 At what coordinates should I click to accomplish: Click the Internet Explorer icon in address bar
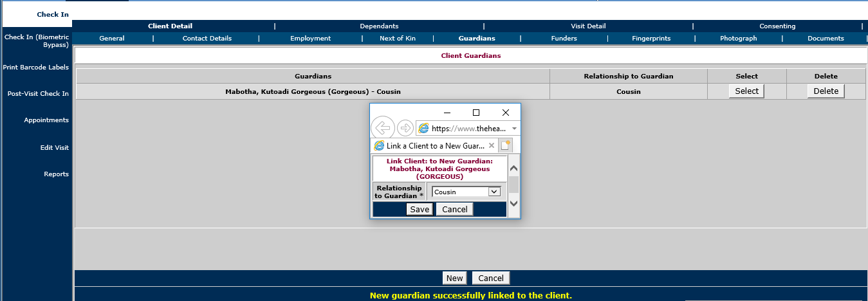423,128
